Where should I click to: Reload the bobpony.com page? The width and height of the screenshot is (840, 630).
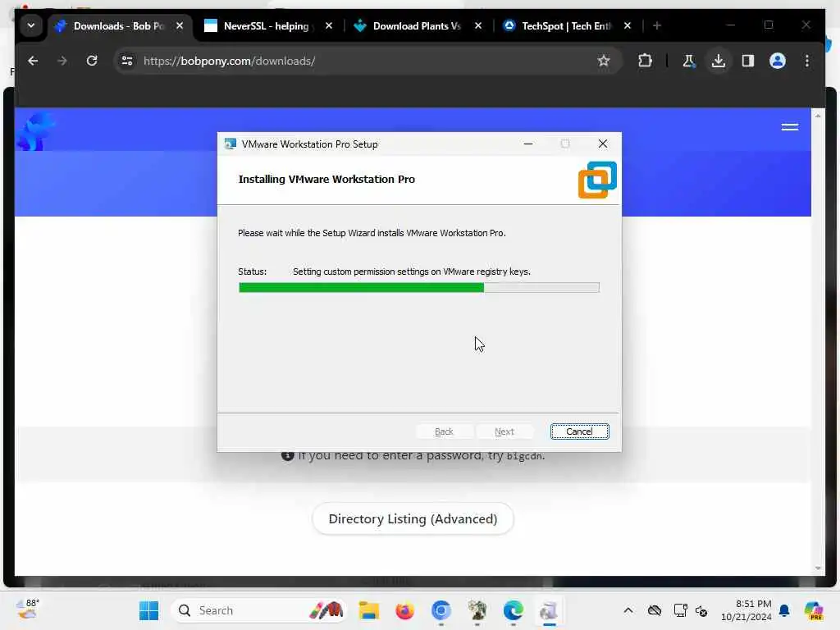(92, 61)
